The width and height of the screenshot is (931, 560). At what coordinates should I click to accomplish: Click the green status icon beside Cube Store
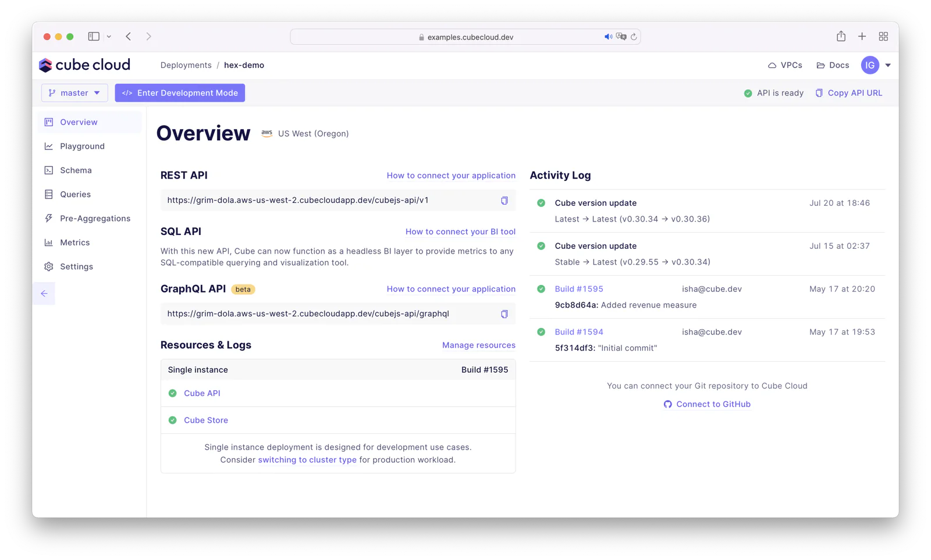tap(173, 420)
